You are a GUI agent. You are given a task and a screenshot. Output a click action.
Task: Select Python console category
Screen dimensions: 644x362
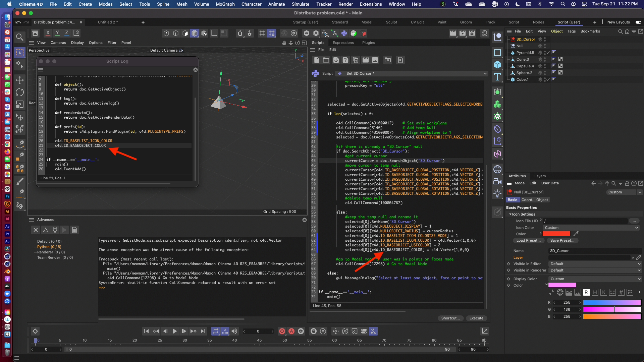pos(49,247)
